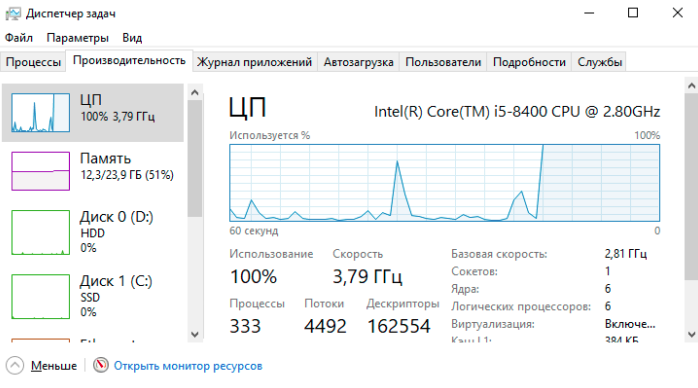Click the Task Manager title bar icon
This screenshot has height=388, width=698.
[x=13, y=14]
